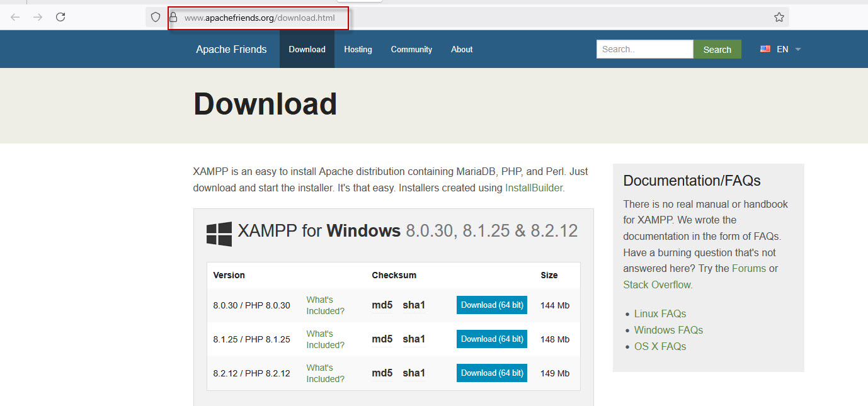868x406 pixels.
Task: Reload the page with refresh icon
Action: coord(60,18)
